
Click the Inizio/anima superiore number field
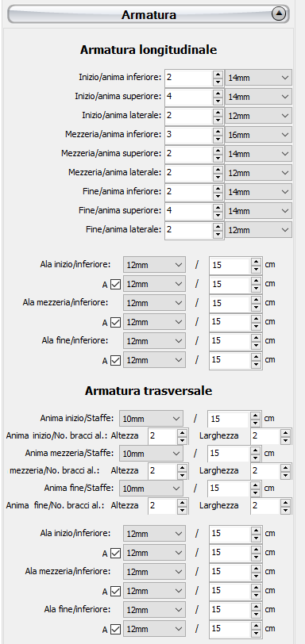pos(189,97)
